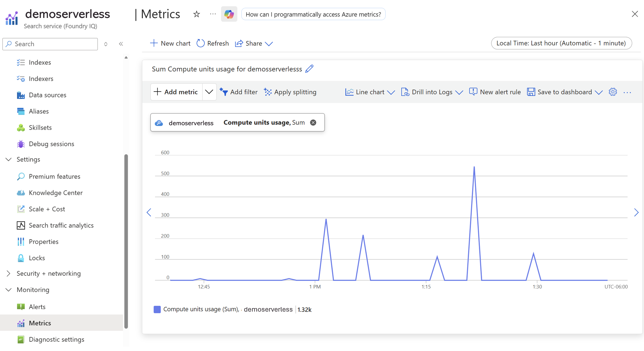
Task: Click the expand/collapse sort arrows beside Search
Action: pos(106,44)
